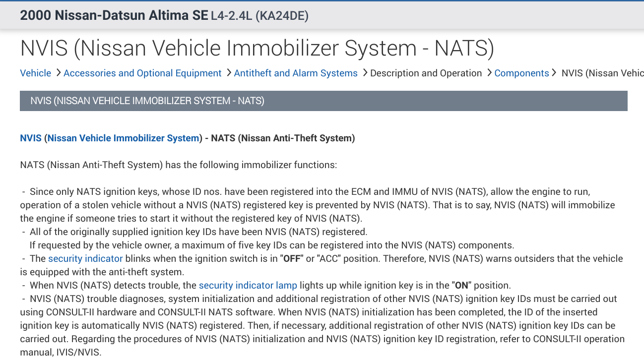Click the L4-2.4L (KA24DE) engine label
The height and width of the screenshot is (358, 644).
point(259,16)
